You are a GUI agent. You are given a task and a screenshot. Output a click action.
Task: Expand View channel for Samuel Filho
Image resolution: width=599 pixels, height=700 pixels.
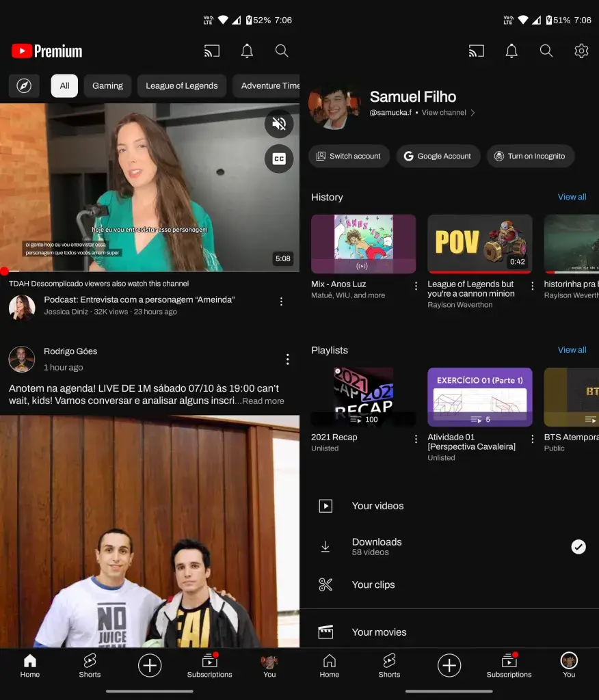pyautogui.click(x=444, y=113)
